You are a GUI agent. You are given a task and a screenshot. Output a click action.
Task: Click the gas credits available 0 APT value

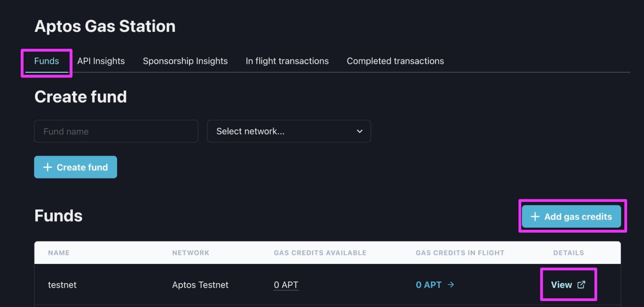286,285
